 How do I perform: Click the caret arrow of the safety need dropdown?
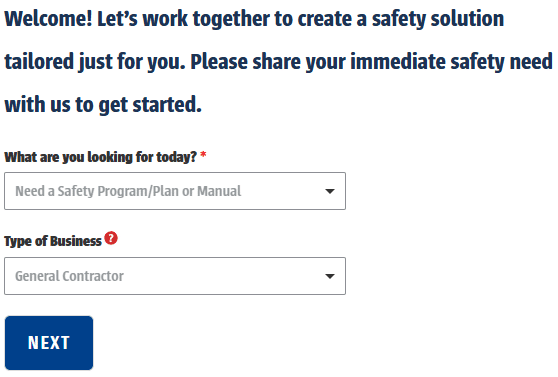pos(330,191)
